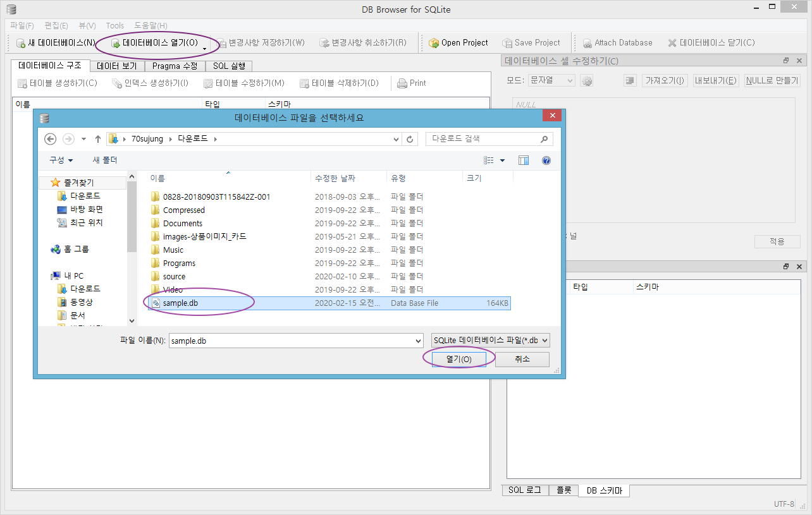Click the 테이블 수정하기(M) button
812x515 pixels.
coord(244,83)
